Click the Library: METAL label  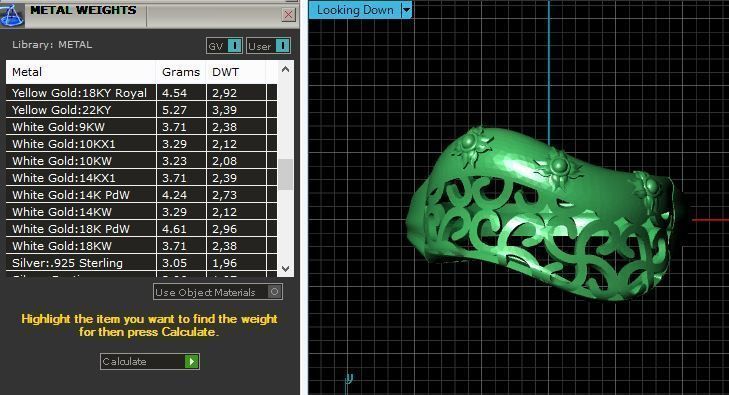(52, 45)
